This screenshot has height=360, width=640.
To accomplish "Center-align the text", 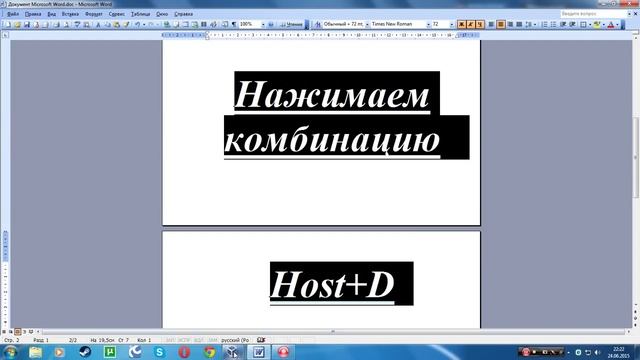I will click(x=500, y=24).
